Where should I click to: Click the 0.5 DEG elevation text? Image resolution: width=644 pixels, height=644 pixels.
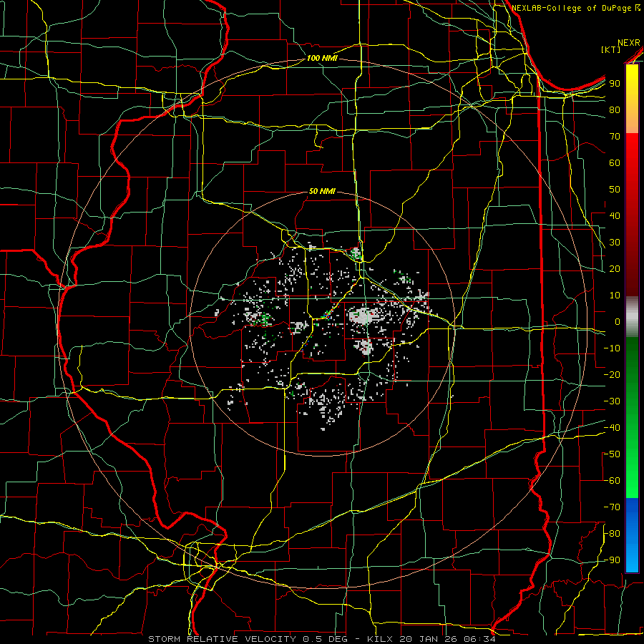[325, 639]
